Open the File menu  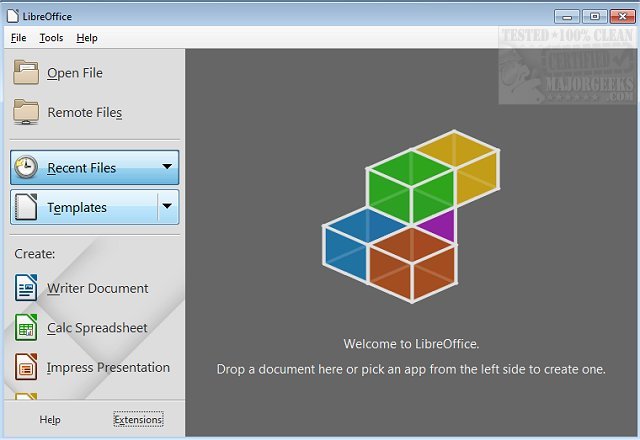[18, 38]
